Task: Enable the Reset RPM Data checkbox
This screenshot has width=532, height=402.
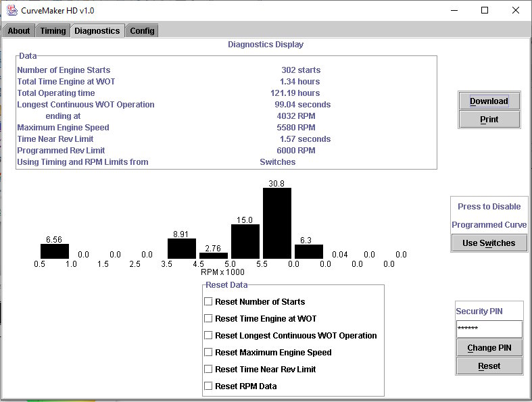Action: pos(208,386)
